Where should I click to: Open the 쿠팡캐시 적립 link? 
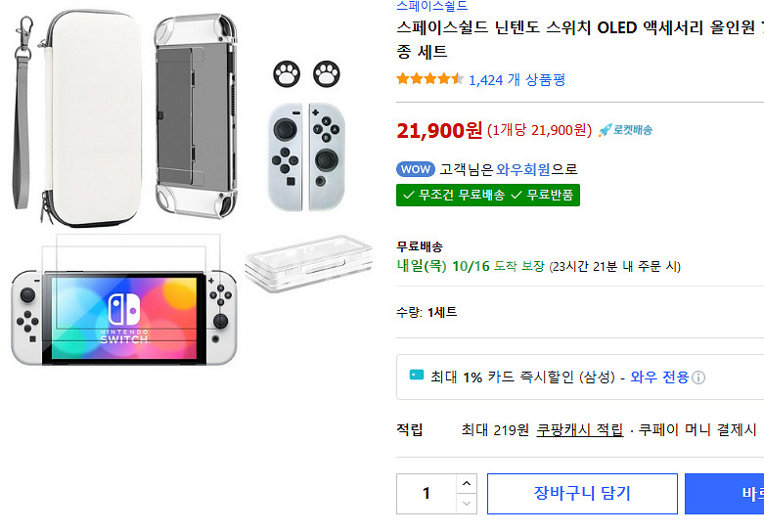click(x=580, y=429)
